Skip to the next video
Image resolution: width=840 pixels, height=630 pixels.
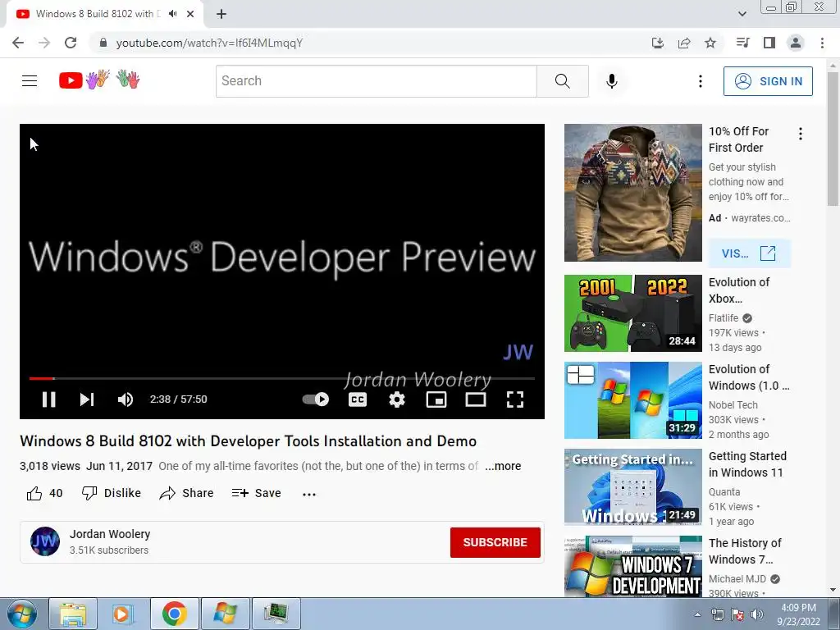click(87, 399)
